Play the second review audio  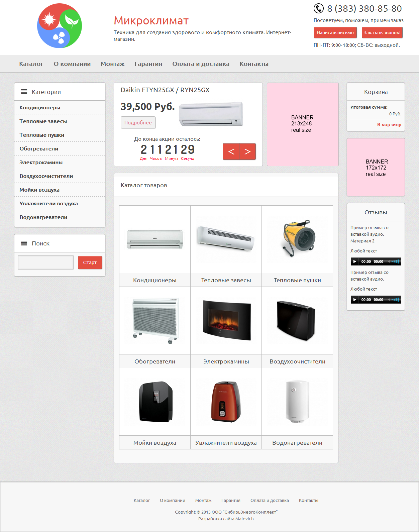[354, 300]
